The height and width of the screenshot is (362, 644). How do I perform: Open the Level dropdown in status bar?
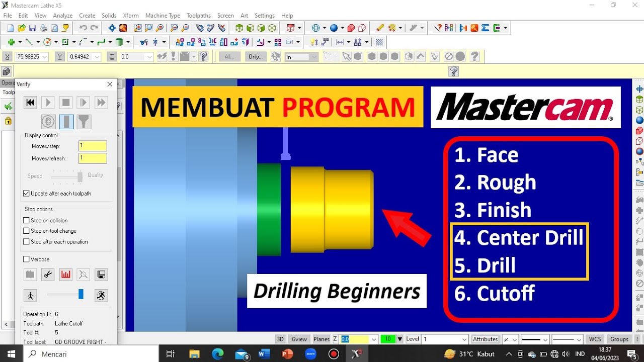pyautogui.click(x=464, y=339)
